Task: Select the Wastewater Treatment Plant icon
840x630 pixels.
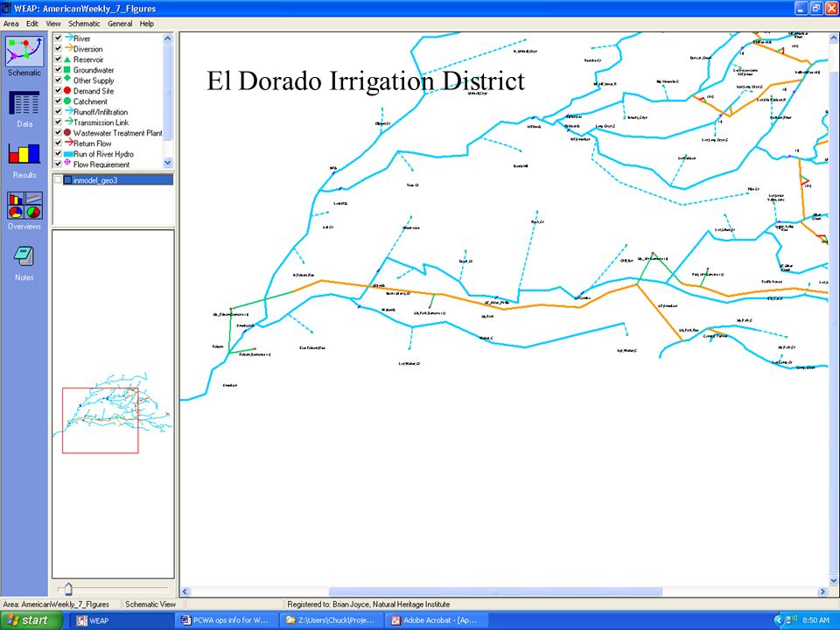Action: (x=67, y=132)
